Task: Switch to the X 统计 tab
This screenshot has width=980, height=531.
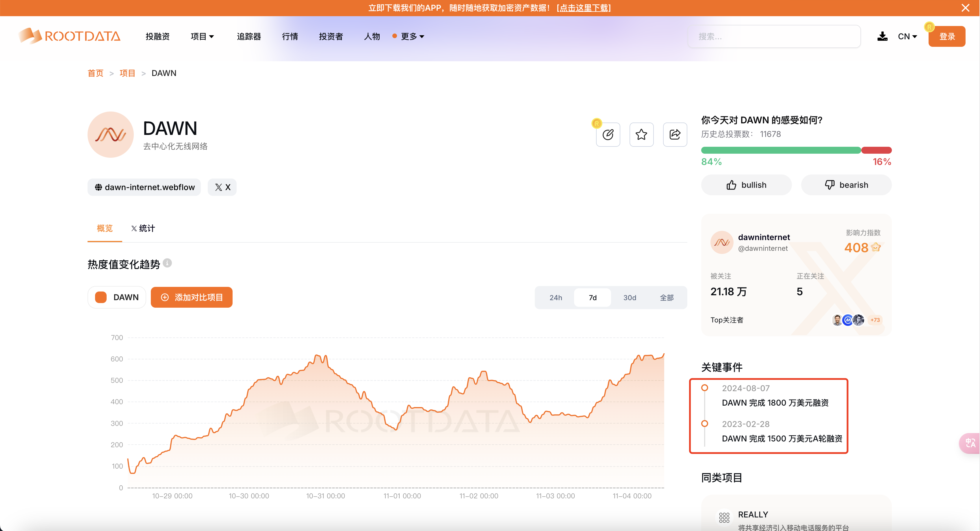Action: (143, 228)
